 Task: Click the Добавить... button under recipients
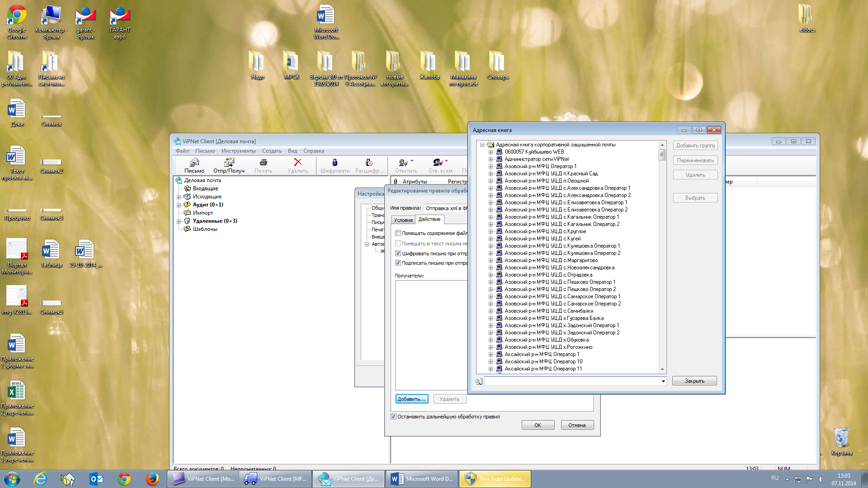coord(411,399)
